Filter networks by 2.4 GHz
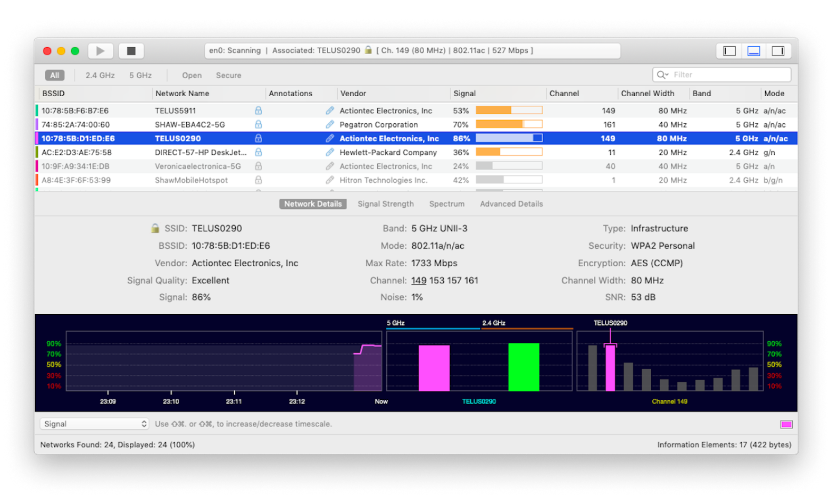 point(100,75)
